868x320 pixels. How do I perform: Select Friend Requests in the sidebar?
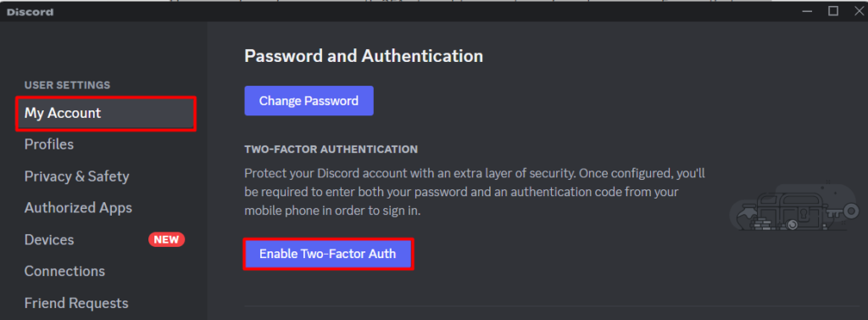click(x=76, y=303)
